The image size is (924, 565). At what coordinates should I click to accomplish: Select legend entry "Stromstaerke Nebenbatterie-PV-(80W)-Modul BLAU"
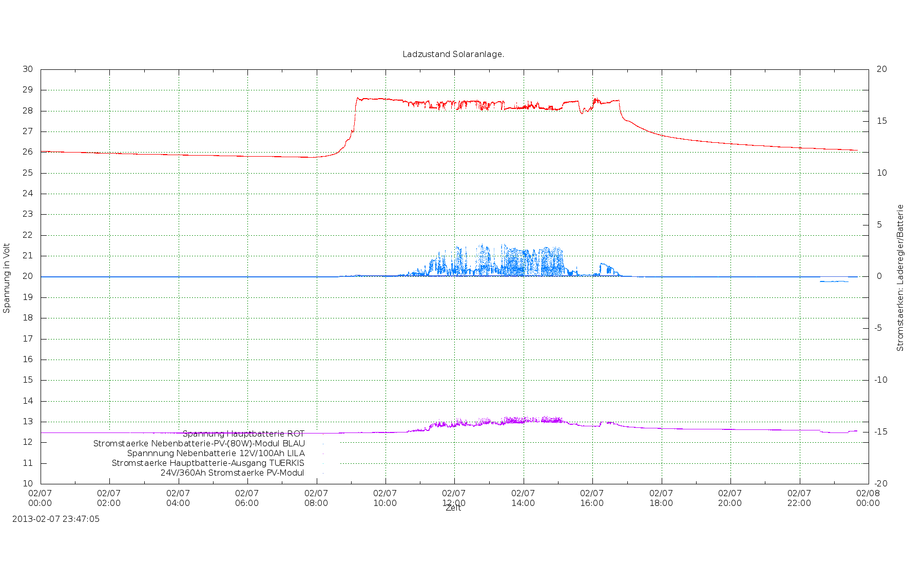point(199,444)
